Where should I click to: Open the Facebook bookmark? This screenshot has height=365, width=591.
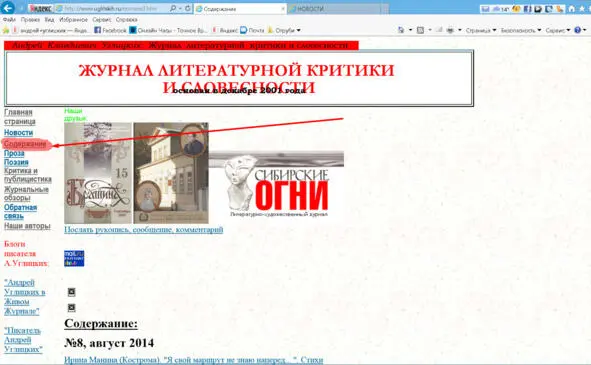pyautogui.click(x=110, y=30)
